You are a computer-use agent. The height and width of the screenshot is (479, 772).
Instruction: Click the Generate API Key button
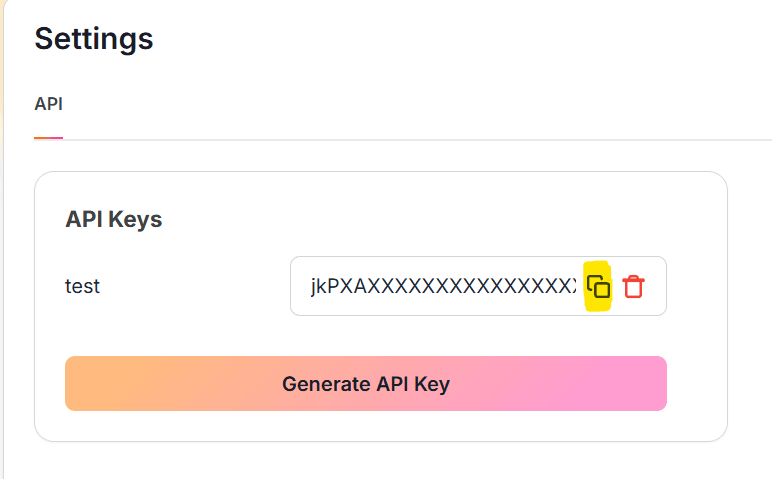pos(366,383)
